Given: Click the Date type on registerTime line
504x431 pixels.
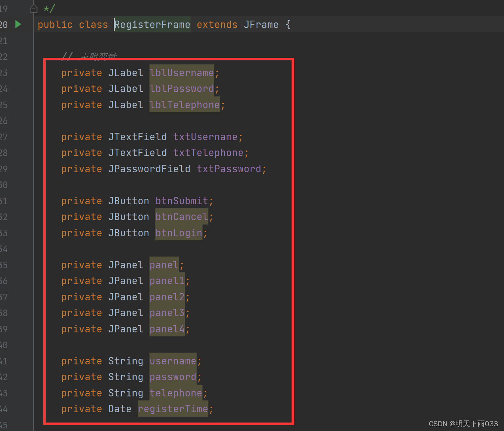Looking at the screenshot, I should click(x=120, y=409).
